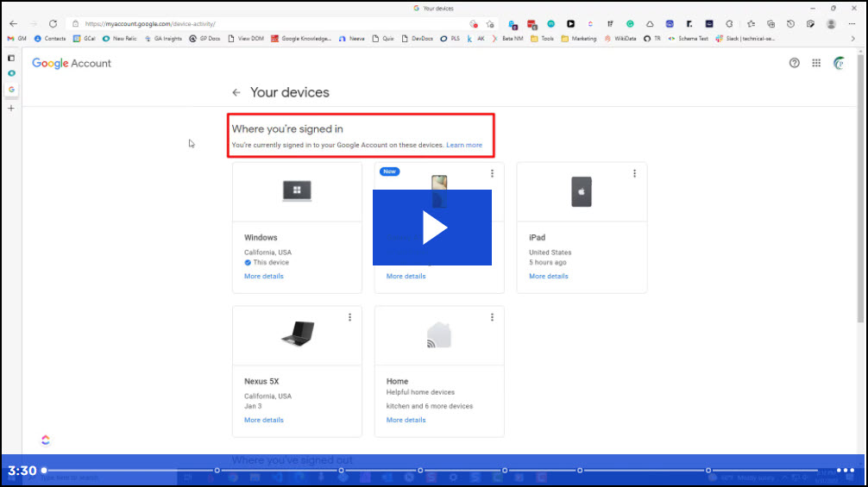Open the Contacts bookmark
The image size is (868, 487).
[50, 39]
